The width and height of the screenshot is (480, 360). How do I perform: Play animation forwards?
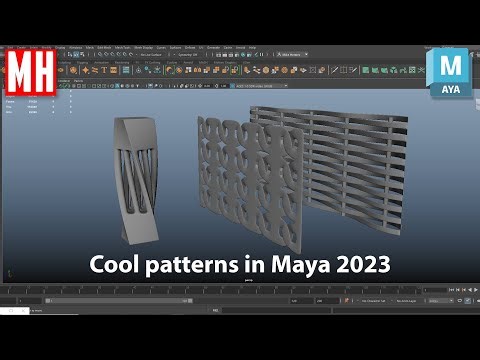[476, 290]
